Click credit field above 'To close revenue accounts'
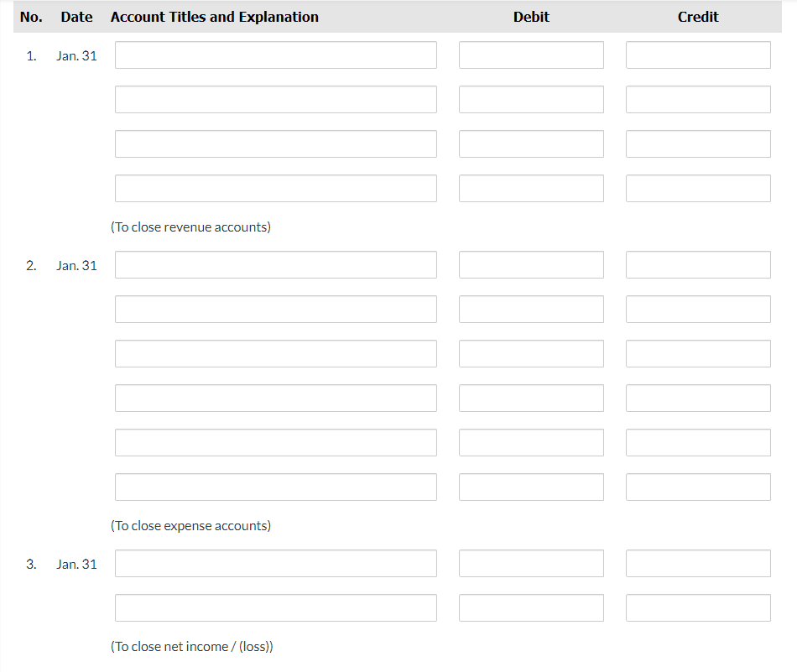The height and width of the screenshot is (672, 797). pyautogui.click(x=698, y=188)
